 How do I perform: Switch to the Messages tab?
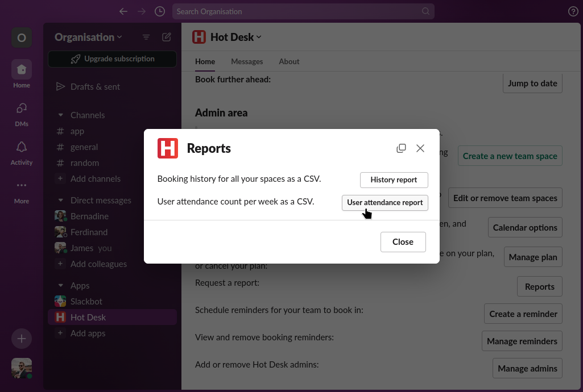[247, 61]
